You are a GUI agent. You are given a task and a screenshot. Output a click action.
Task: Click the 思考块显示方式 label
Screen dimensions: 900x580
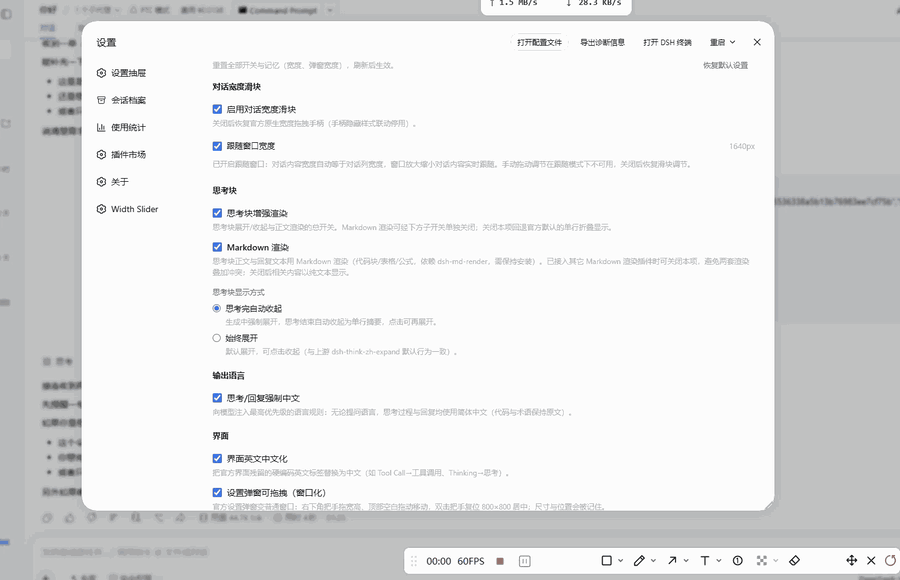(238, 292)
